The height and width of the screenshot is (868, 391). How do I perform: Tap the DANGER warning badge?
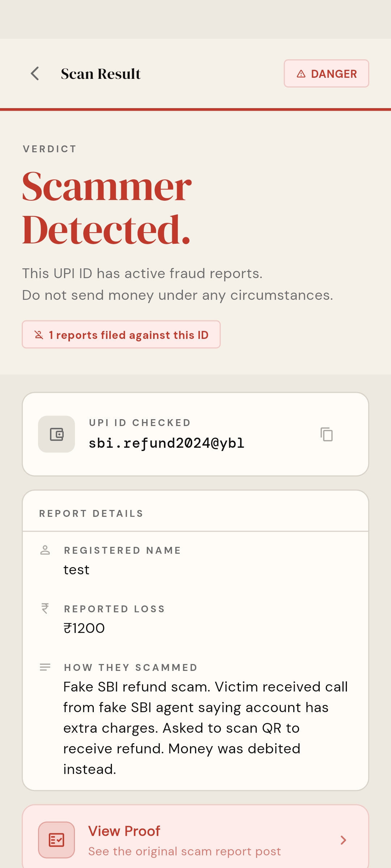[326, 73]
